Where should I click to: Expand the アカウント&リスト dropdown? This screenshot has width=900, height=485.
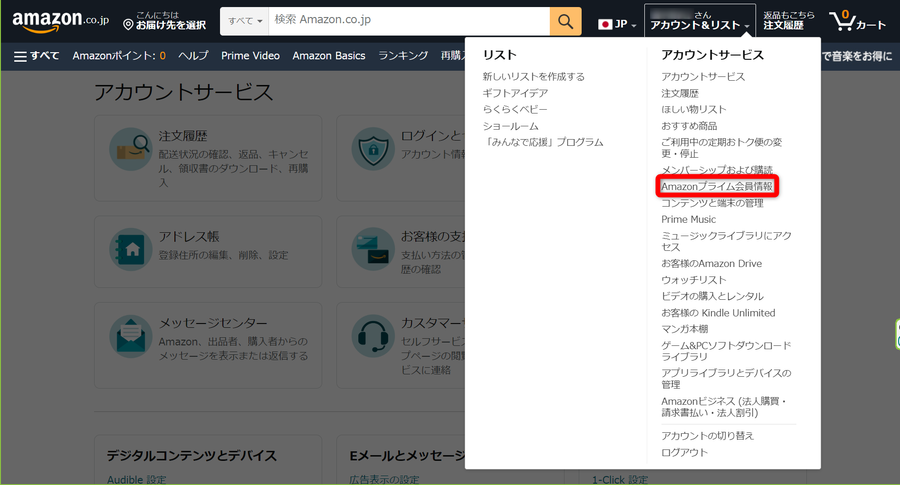click(x=700, y=21)
